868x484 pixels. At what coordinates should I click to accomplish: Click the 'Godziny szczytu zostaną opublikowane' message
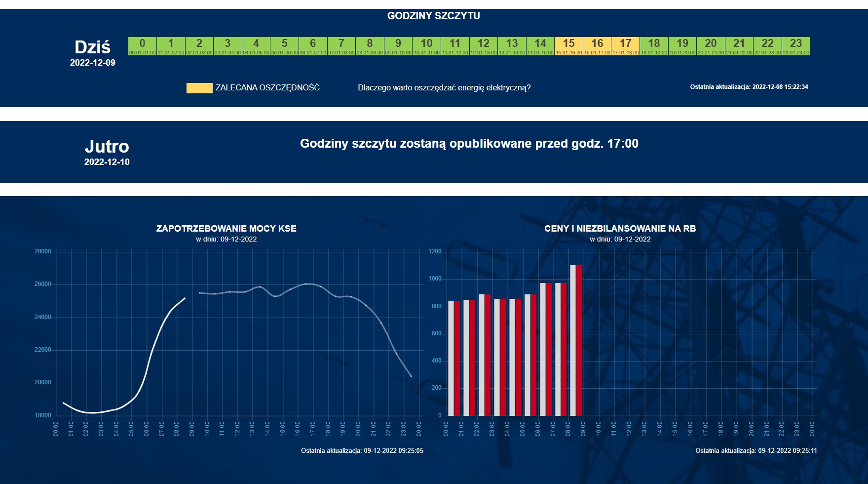click(x=469, y=144)
